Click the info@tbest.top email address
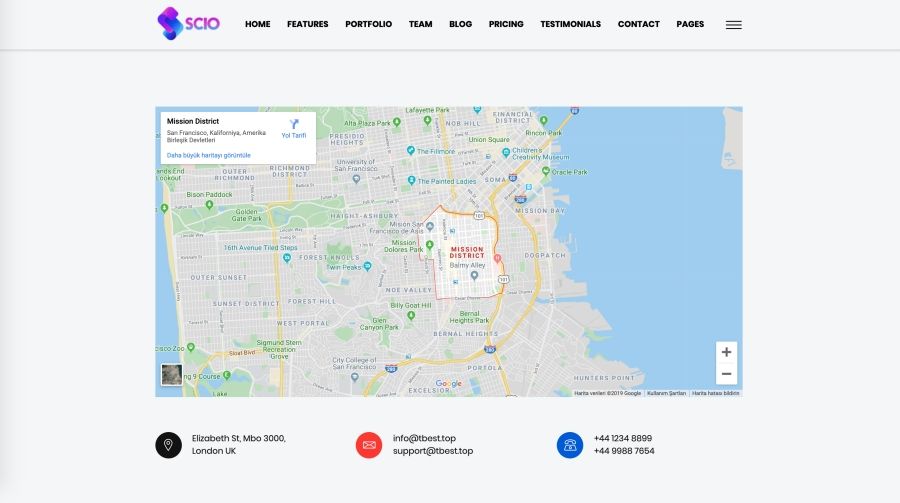 tap(424, 438)
